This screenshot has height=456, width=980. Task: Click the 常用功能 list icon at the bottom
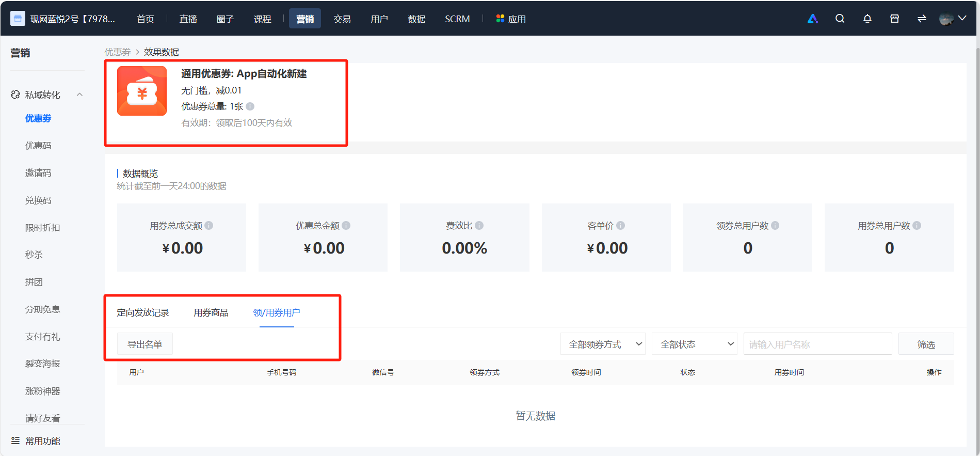tap(15, 441)
